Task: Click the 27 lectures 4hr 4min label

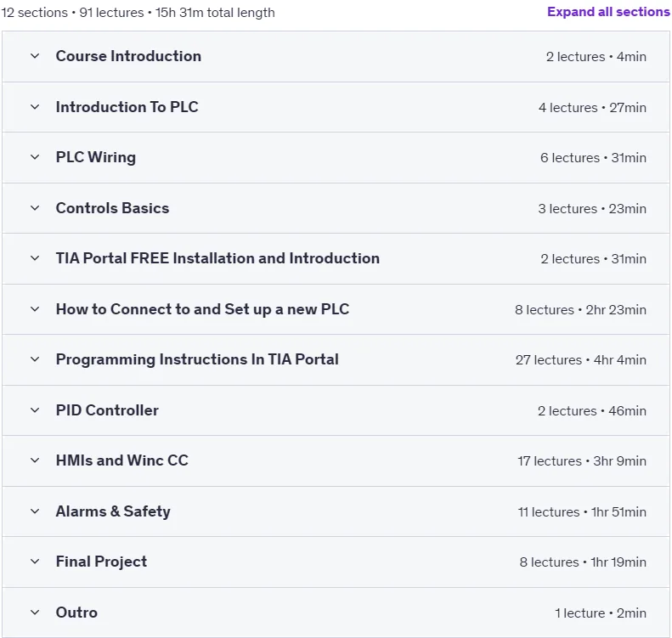Action: click(x=581, y=360)
